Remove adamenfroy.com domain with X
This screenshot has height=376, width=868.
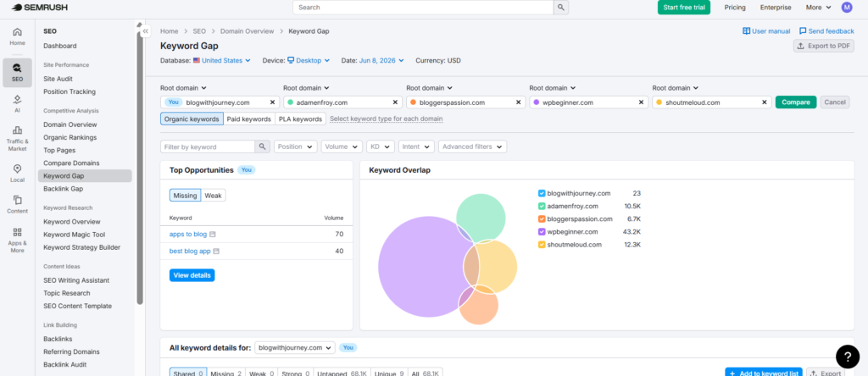395,102
